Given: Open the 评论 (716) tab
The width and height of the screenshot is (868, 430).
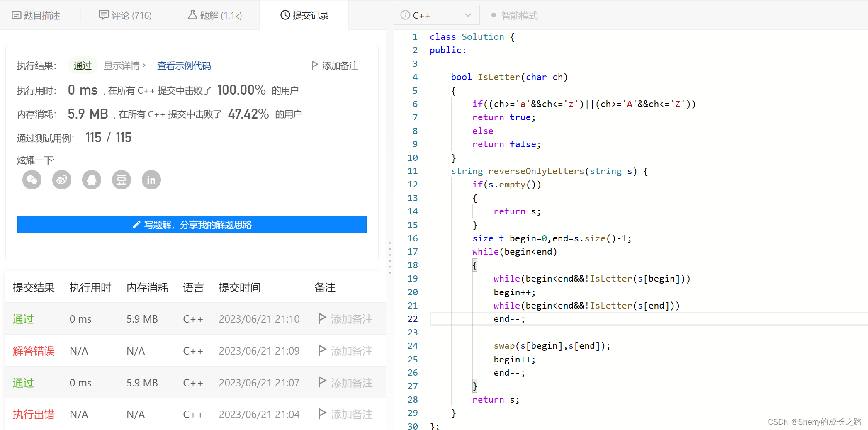Looking at the screenshot, I should [125, 15].
